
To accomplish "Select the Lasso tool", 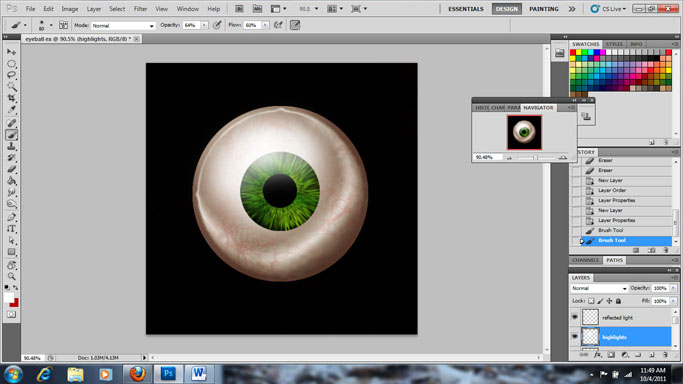I will pos(11,75).
